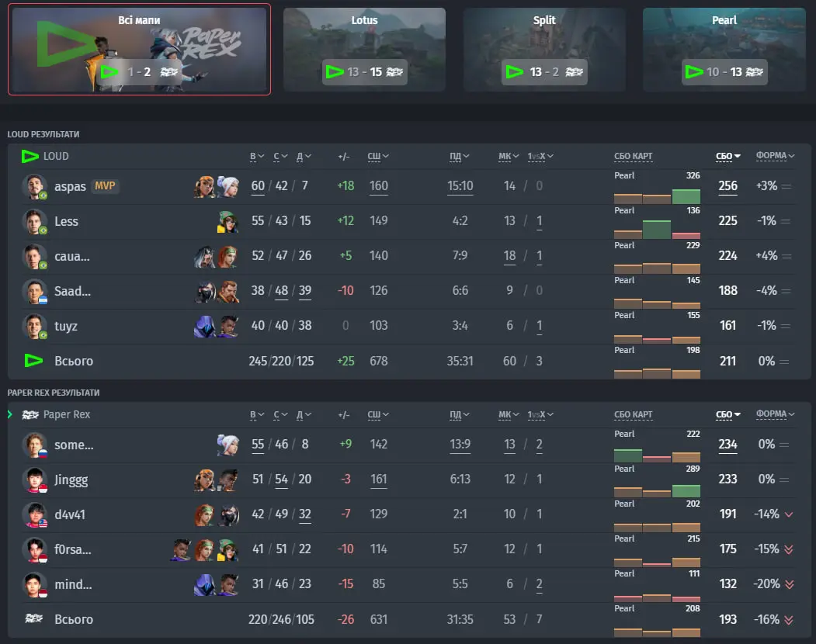This screenshot has width=816, height=644.
Task: Open Jinggg player profile link
Action: click(x=71, y=480)
